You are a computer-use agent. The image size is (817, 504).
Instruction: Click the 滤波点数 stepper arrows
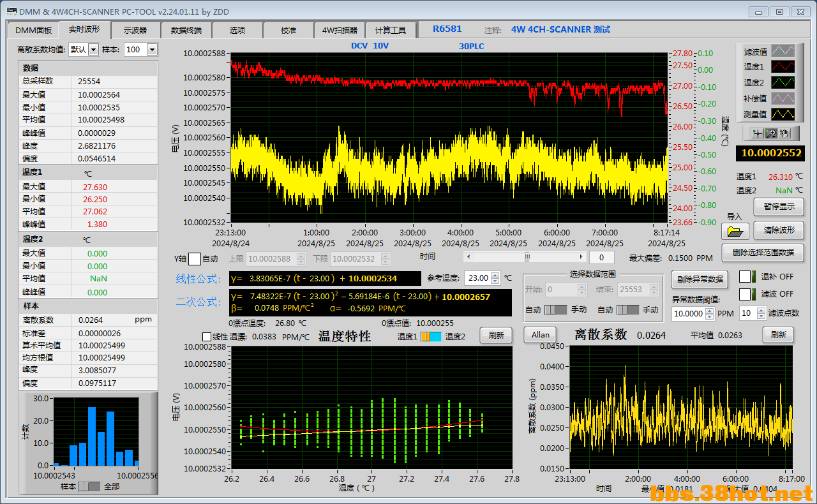click(x=761, y=313)
